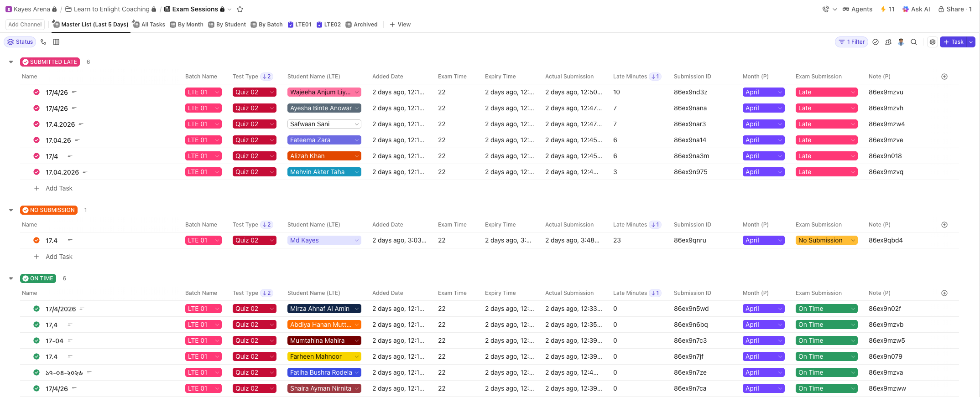The width and height of the screenshot is (980, 397).
Task: Add column in SUBMITTED LATE group header
Action: tap(944, 77)
